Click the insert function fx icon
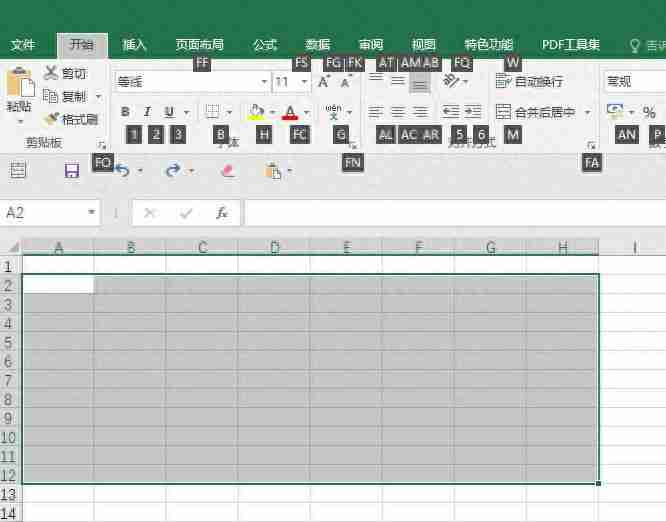Image resolution: width=666 pixels, height=522 pixels. coord(222,213)
